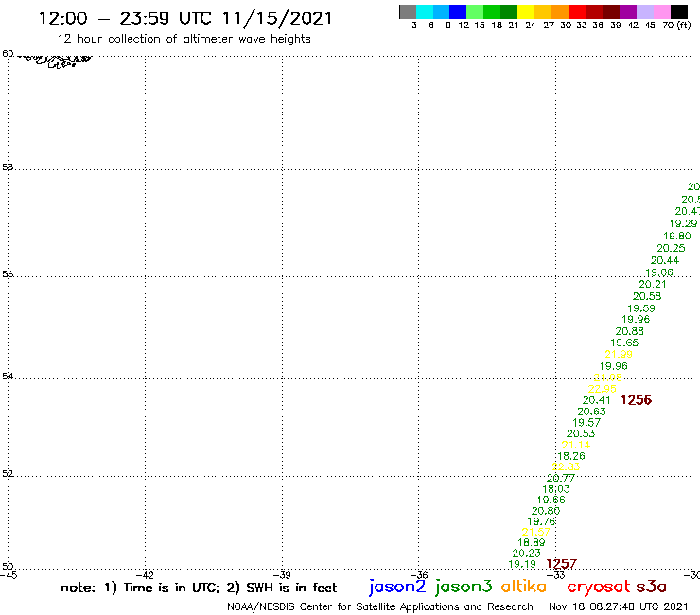Image resolution: width=700 pixels, height=615 pixels.
Task: Click the wave height value 19.76
Action: click(541, 521)
